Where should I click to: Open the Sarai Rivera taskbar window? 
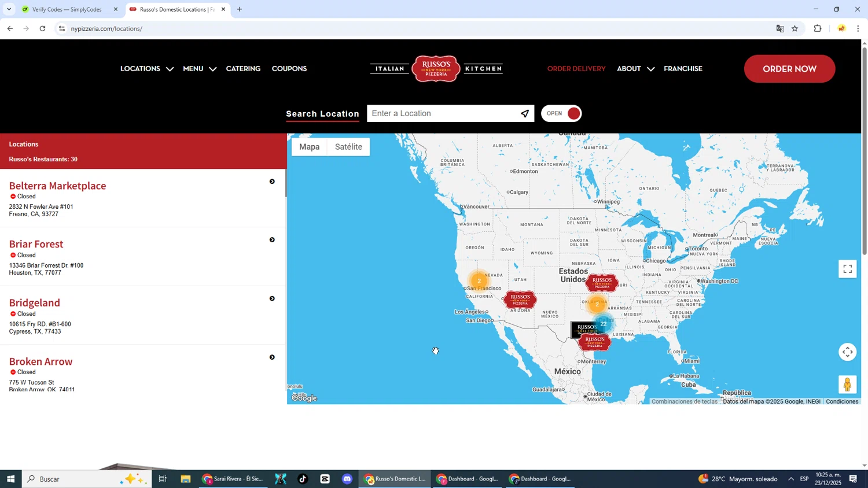(233, 479)
